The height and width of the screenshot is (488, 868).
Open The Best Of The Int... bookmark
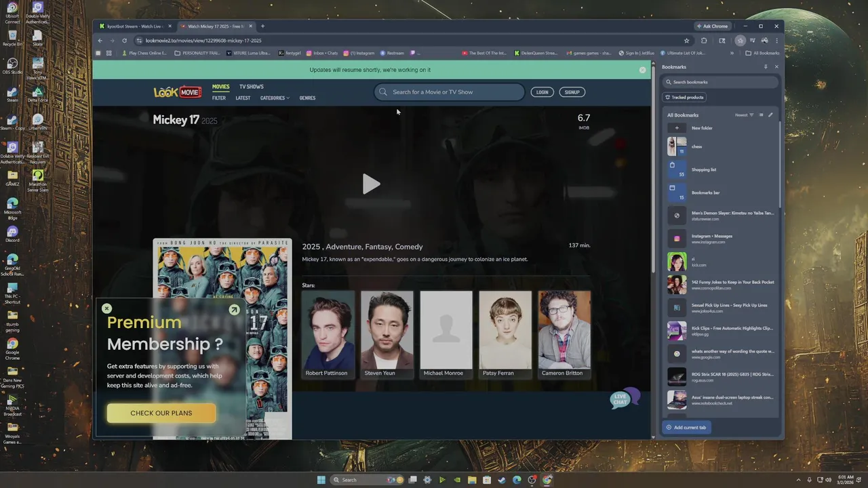(x=484, y=53)
